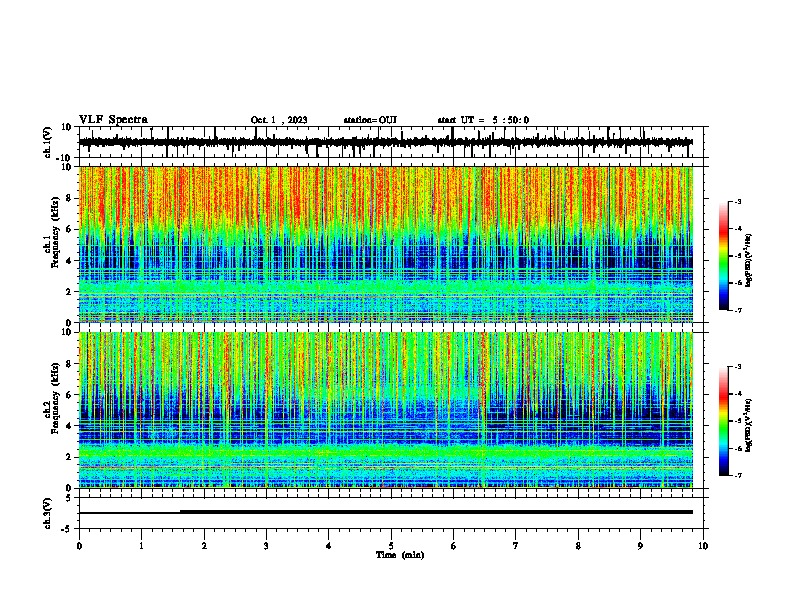Click the time axis tick label "7"
Image resolution: width=792 pixels, height=612 pixels.
click(x=516, y=546)
